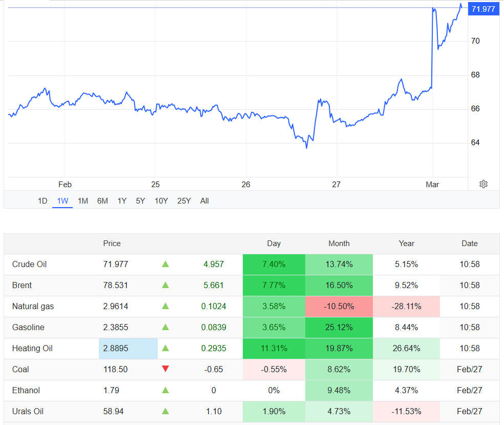The image size is (504, 425).
Task: Open the chart settings gear icon
Action: (x=483, y=184)
